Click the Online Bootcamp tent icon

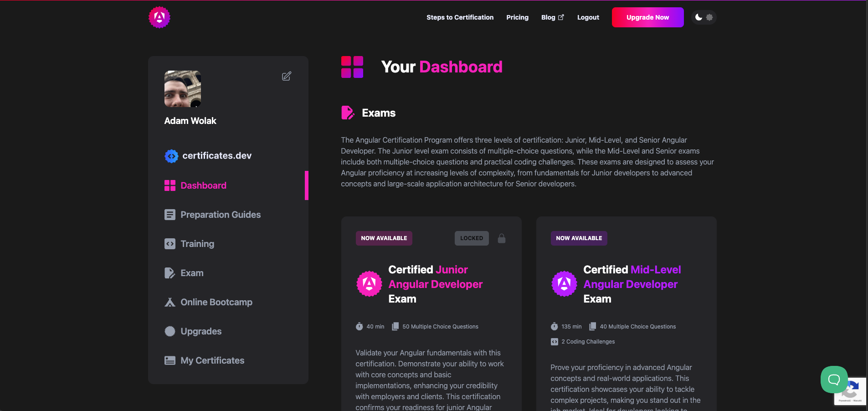[170, 302]
